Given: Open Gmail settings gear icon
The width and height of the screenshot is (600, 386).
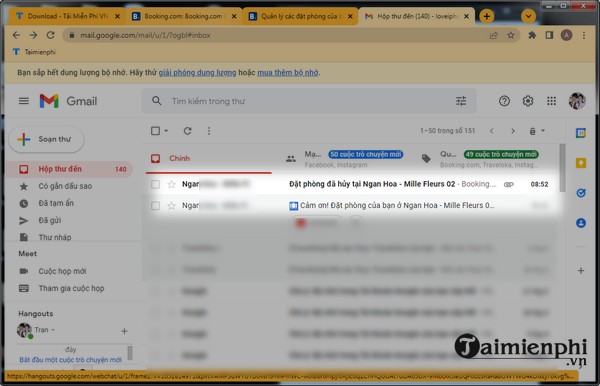Looking at the screenshot, I should click(528, 101).
